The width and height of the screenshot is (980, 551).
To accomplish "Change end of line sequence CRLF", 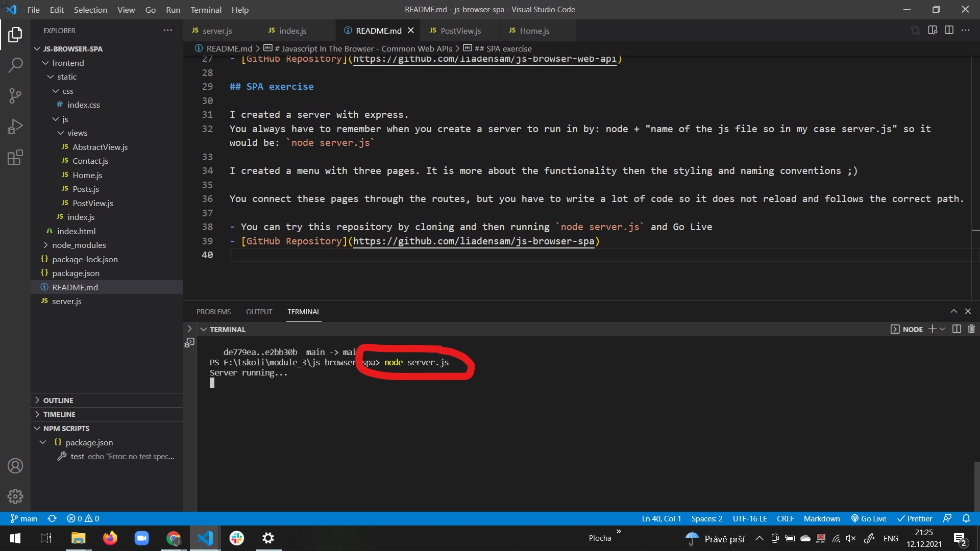I will (x=785, y=518).
